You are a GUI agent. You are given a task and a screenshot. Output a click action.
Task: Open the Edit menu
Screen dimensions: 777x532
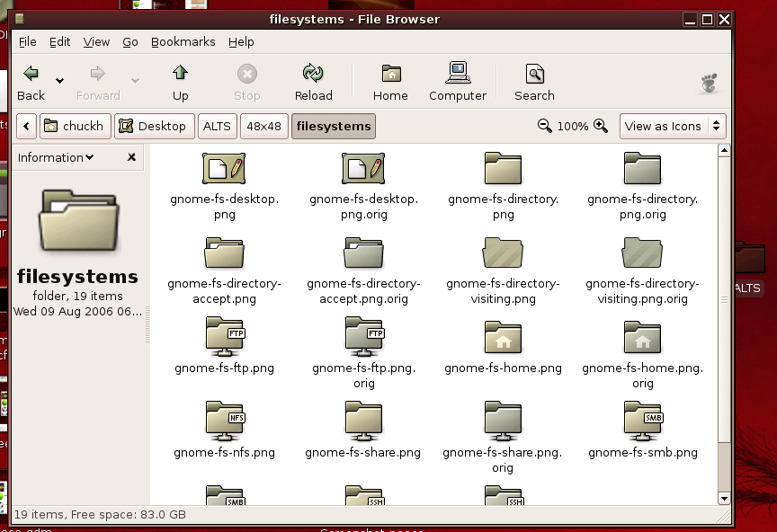point(59,42)
